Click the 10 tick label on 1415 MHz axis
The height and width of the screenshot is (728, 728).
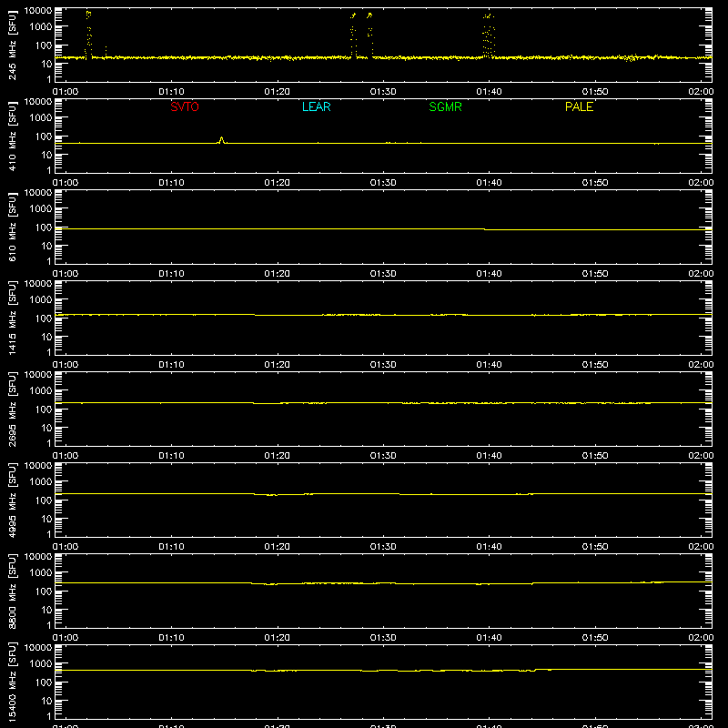[x=47, y=337]
